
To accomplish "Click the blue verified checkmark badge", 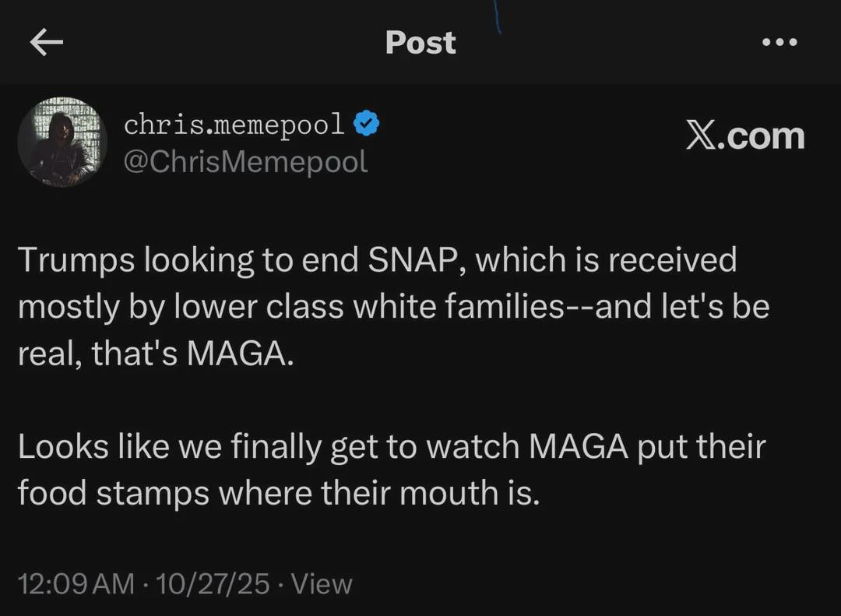I will tap(367, 124).
